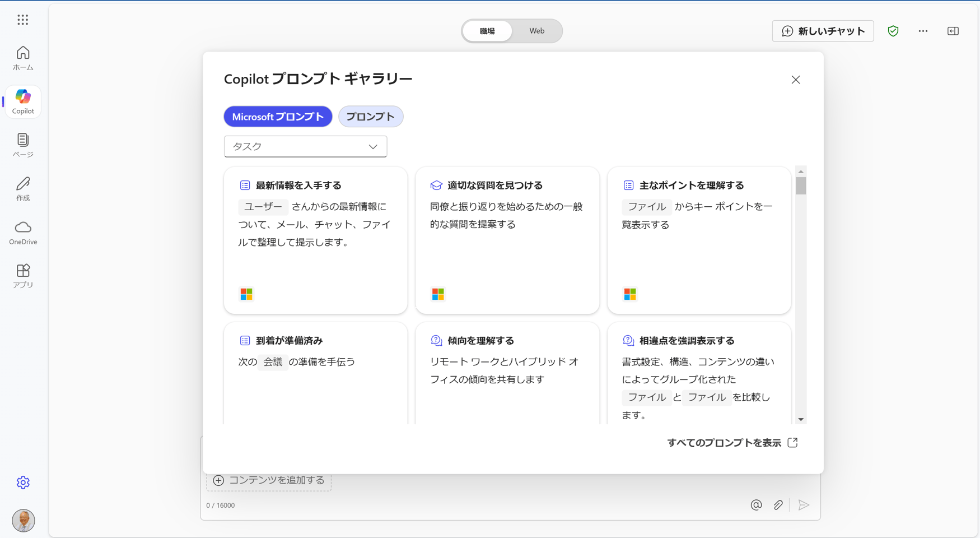
Task: Start a 新しいチャット
Action: tap(823, 31)
